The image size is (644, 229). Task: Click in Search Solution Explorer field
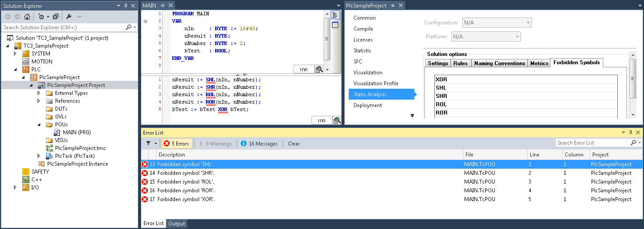63,27
